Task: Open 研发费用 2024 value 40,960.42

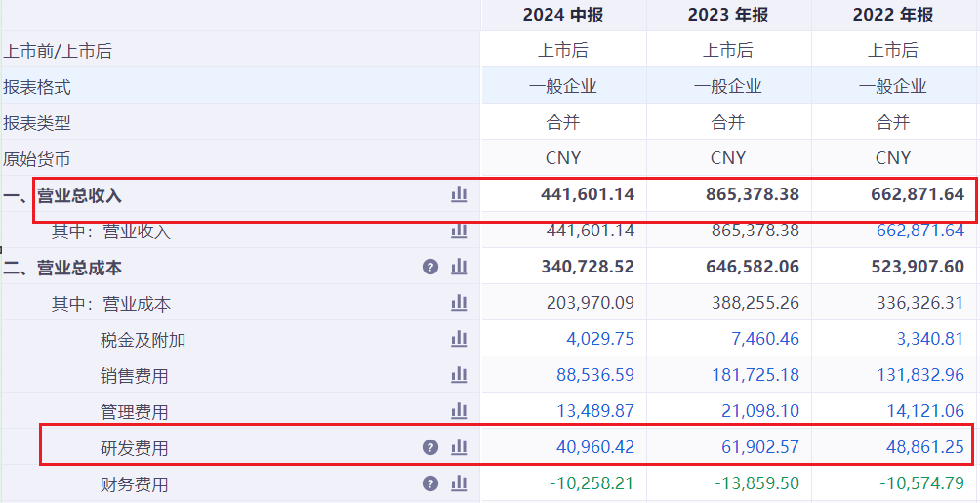Action: (x=595, y=447)
